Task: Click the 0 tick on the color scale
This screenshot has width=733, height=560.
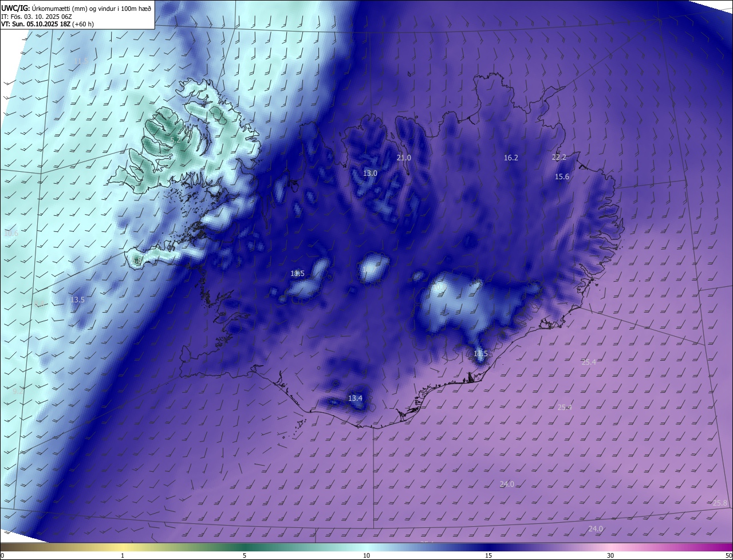Action: click(2, 555)
